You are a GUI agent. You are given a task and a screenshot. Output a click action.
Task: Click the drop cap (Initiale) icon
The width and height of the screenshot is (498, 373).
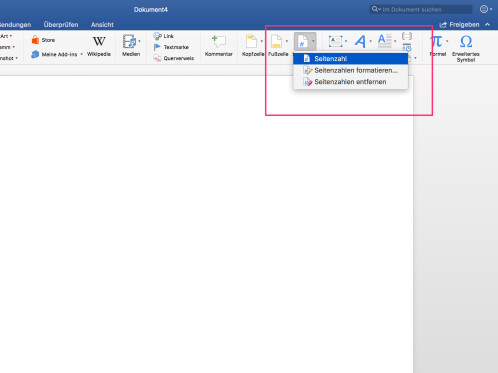point(385,41)
